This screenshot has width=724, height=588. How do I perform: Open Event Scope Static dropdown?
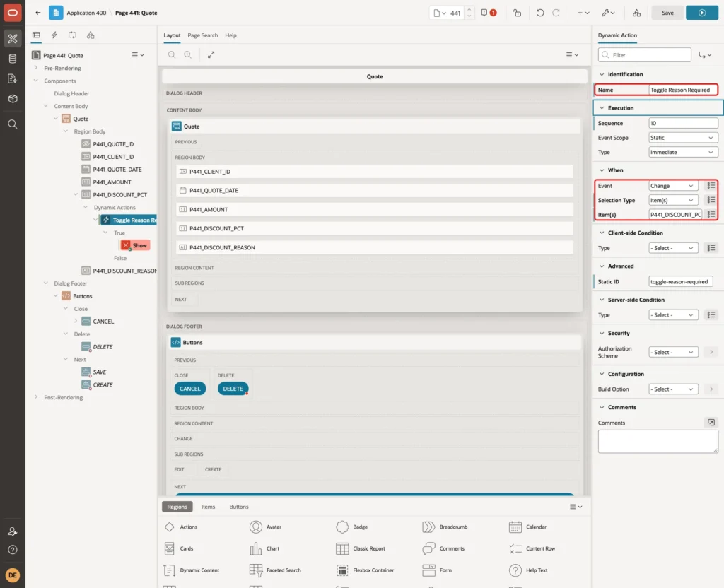click(x=684, y=138)
